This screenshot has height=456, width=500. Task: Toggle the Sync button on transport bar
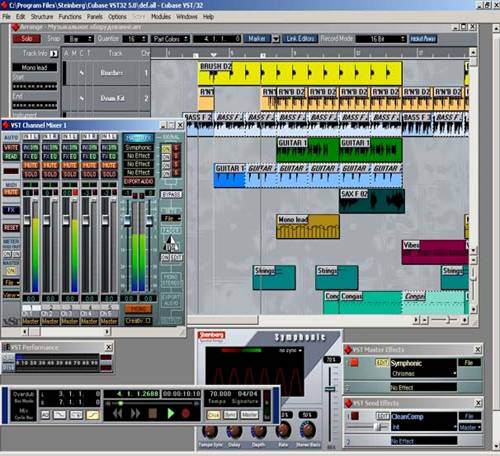point(230,415)
